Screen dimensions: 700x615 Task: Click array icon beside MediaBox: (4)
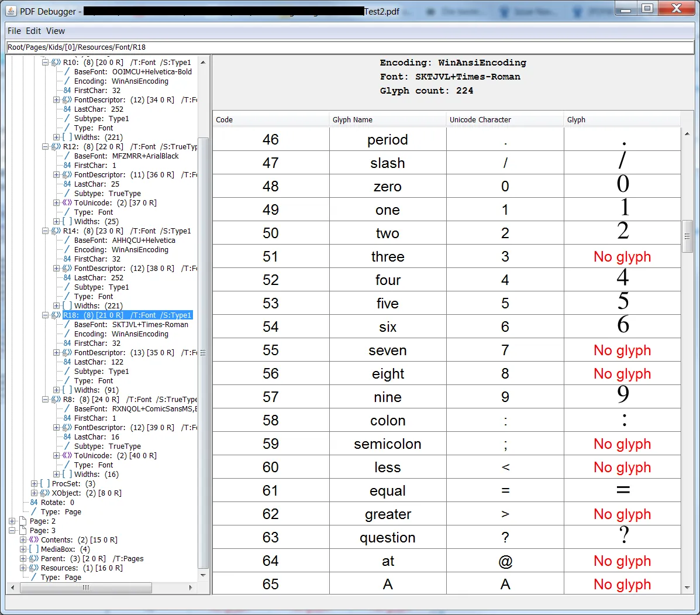click(x=34, y=549)
